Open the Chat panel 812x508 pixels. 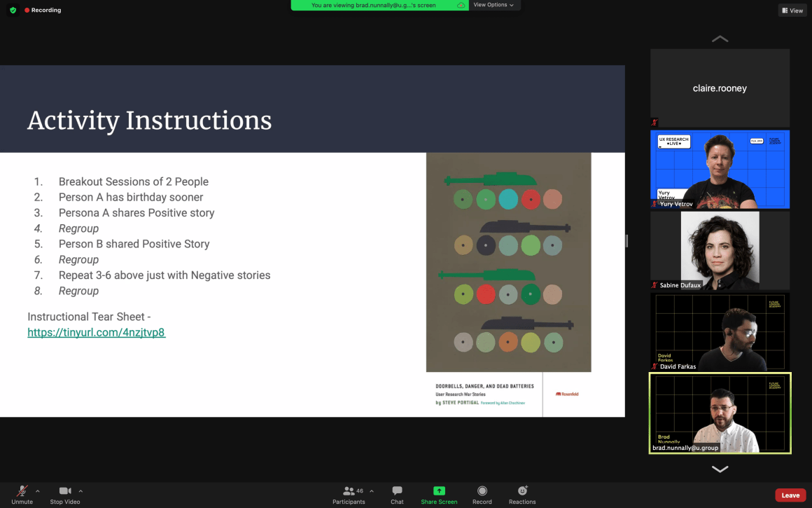point(397,495)
